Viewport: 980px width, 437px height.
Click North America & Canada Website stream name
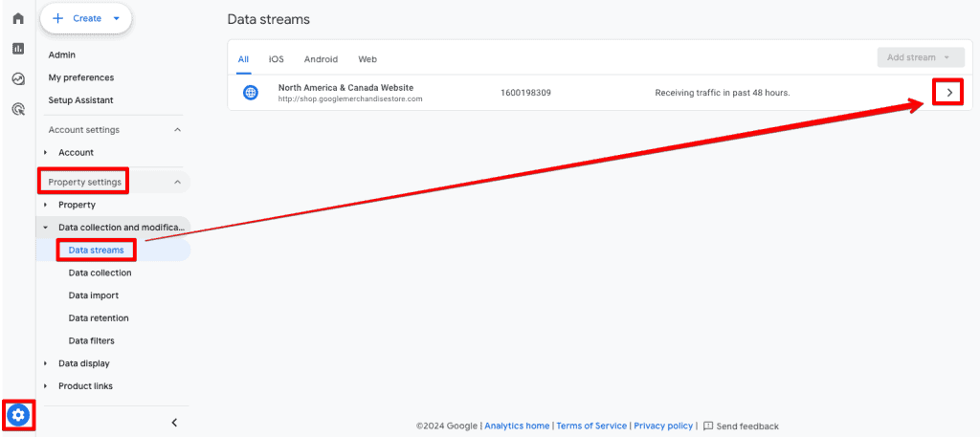345,88
